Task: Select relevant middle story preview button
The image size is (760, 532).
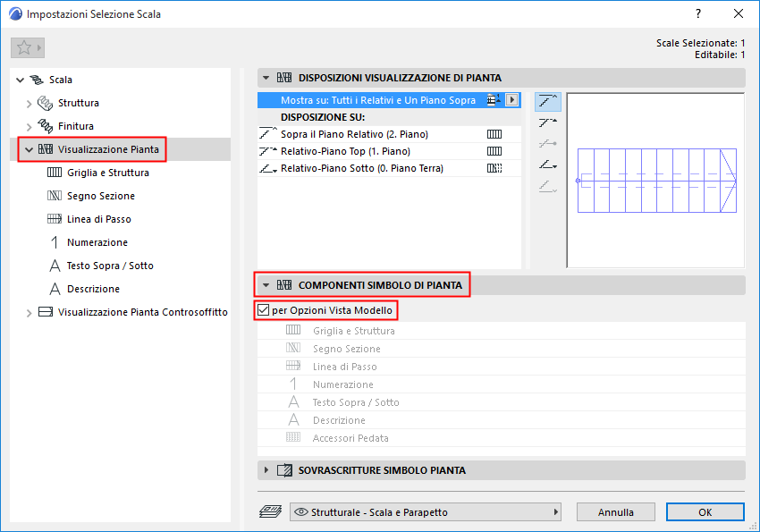Action: (x=548, y=144)
